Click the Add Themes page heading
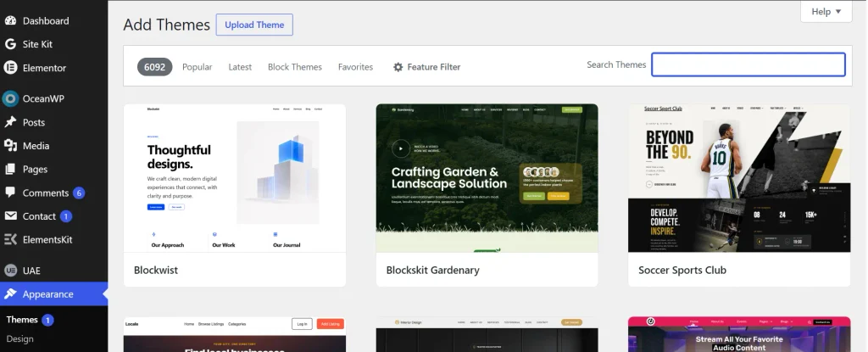This screenshot has height=352, width=868. [167, 25]
